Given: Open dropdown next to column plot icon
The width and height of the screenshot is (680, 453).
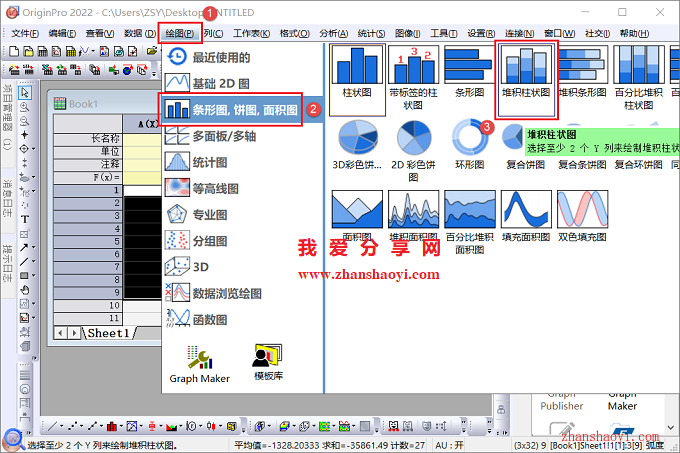Looking at the screenshot, I should 121,427.
